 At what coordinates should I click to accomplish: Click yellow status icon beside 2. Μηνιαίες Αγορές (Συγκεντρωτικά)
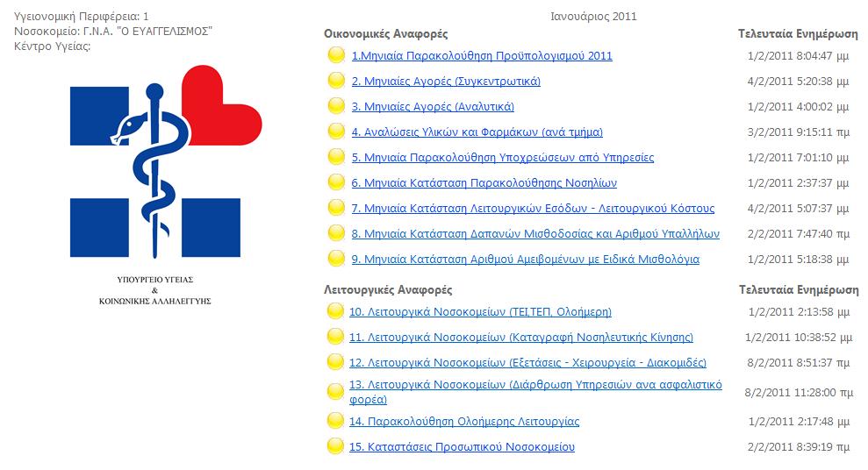click(x=336, y=81)
